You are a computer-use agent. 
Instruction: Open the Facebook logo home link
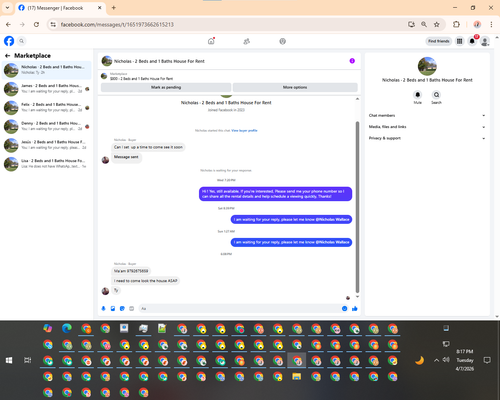(9, 41)
